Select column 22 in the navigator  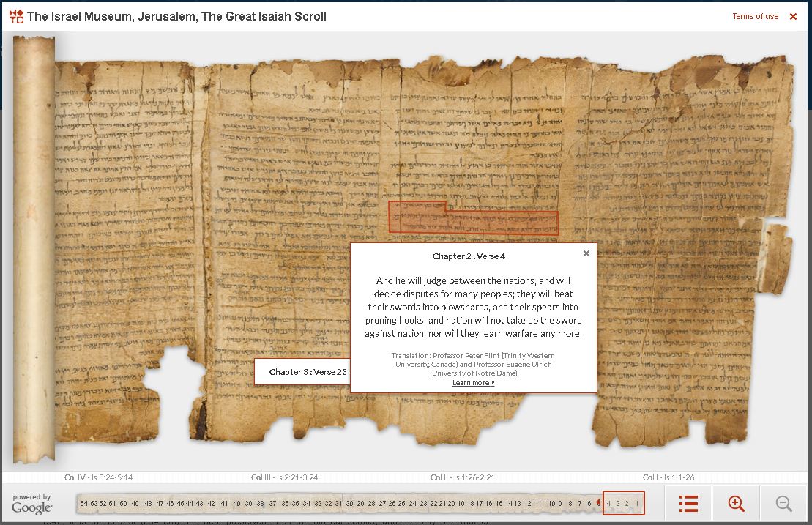(x=434, y=503)
